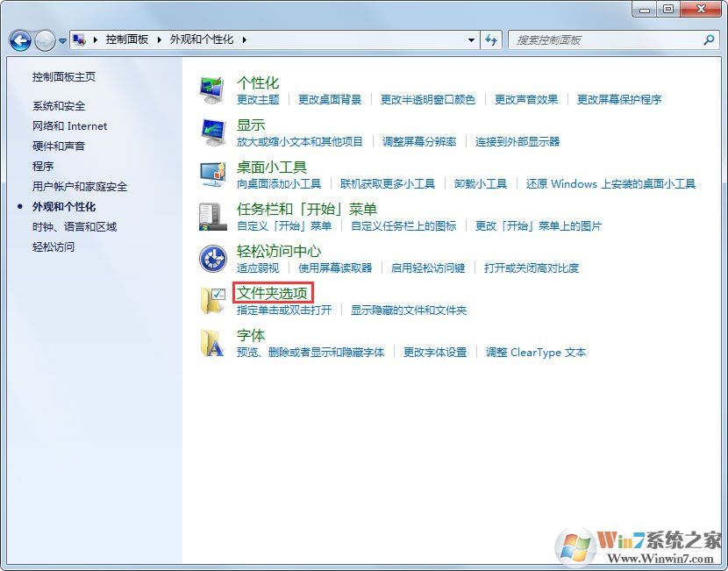The width and height of the screenshot is (728, 571).
Task: Select the 字体 (Fonts) letter icon
Action: click(212, 344)
